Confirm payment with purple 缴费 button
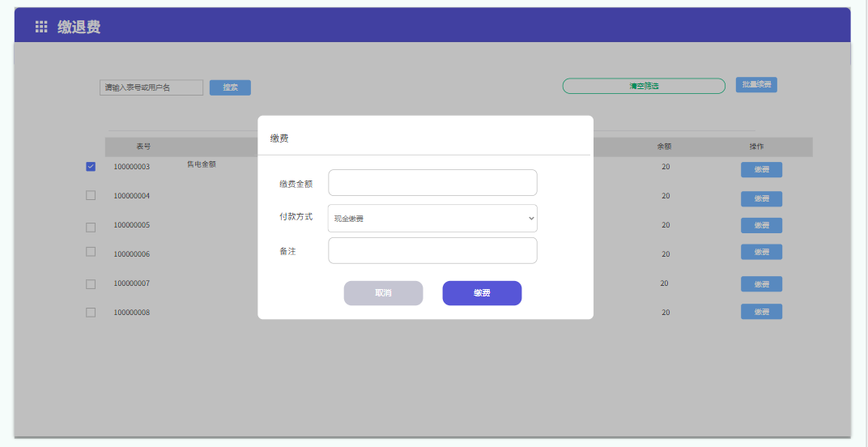The width and height of the screenshot is (868, 447). point(482,293)
